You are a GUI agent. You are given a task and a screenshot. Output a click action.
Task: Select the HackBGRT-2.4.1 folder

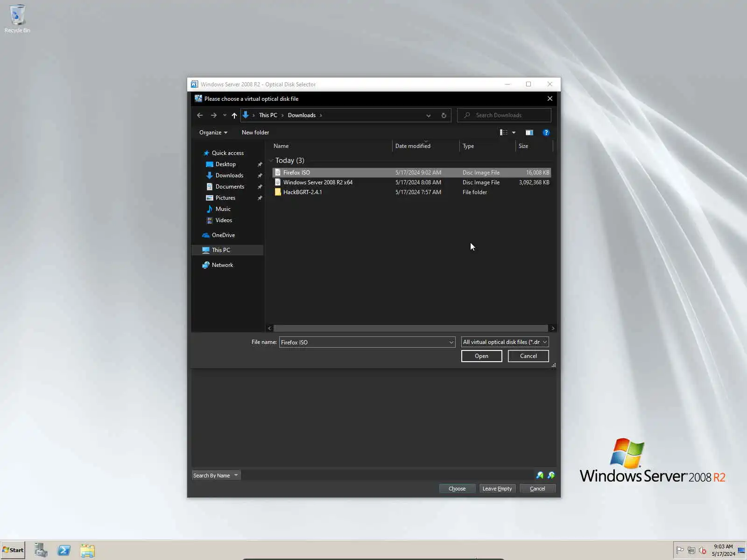tap(411, 192)
